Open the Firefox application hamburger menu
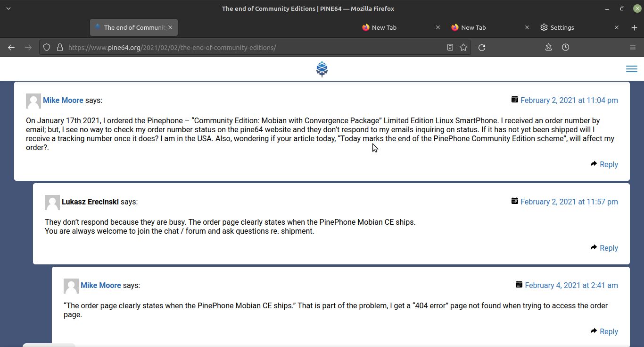The width and height of the screenshot is (644, 347). coord(633,47)
